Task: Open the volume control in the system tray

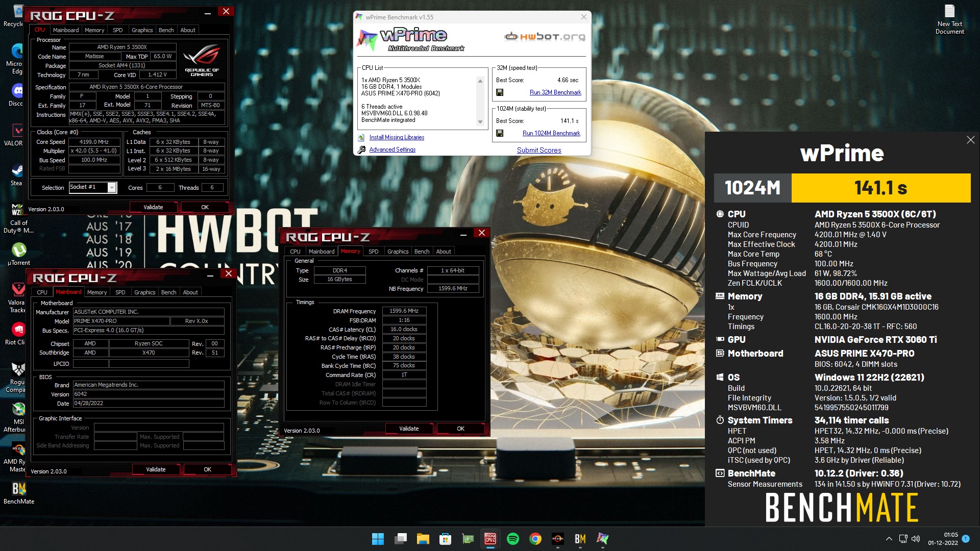Action: [916, 539]
